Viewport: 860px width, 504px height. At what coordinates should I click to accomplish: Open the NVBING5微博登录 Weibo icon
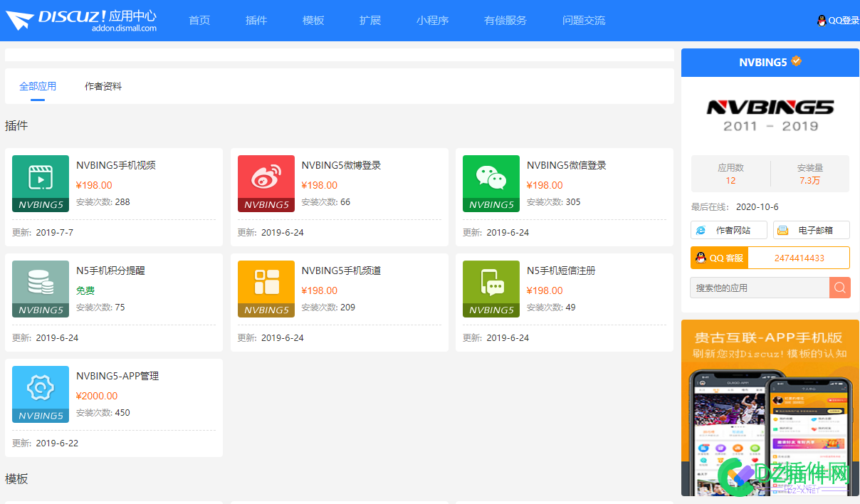(x=266, y=184)
